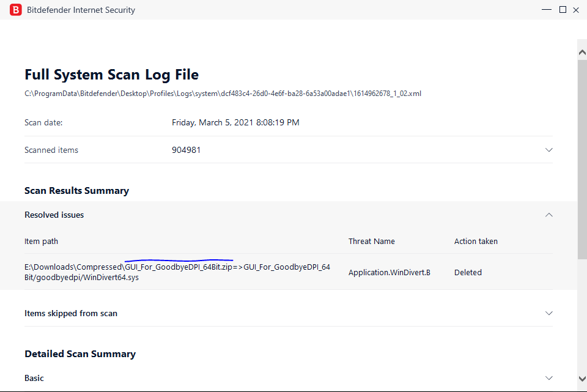
Task: Collapse the Resolved issues section
Action: (548, 215)
